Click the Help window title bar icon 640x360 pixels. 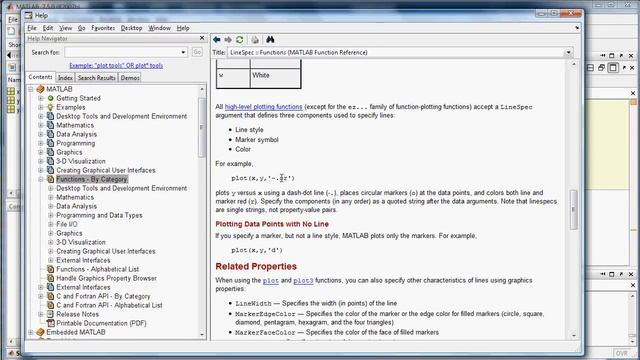29,16
